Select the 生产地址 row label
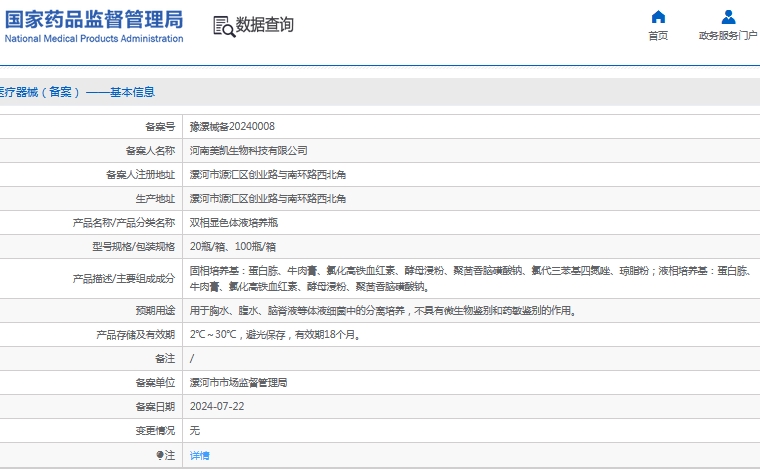760x472 pixels. (x=155, y=199)
